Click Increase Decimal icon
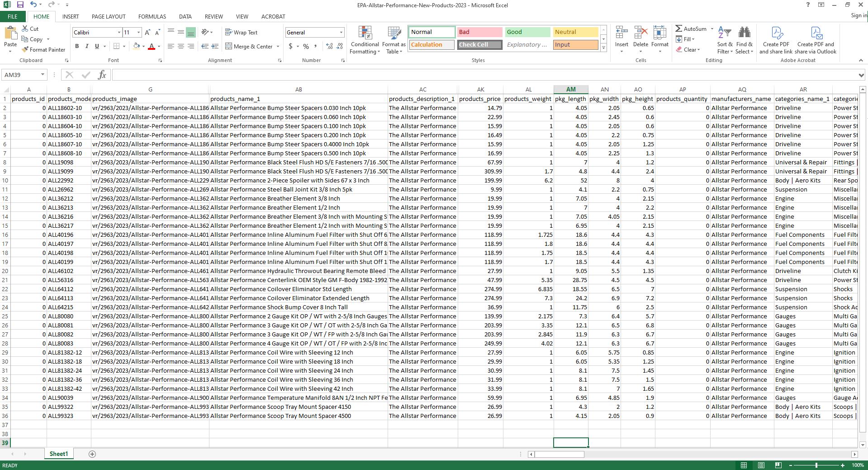868x470 pixels. (x=329, y=46)
